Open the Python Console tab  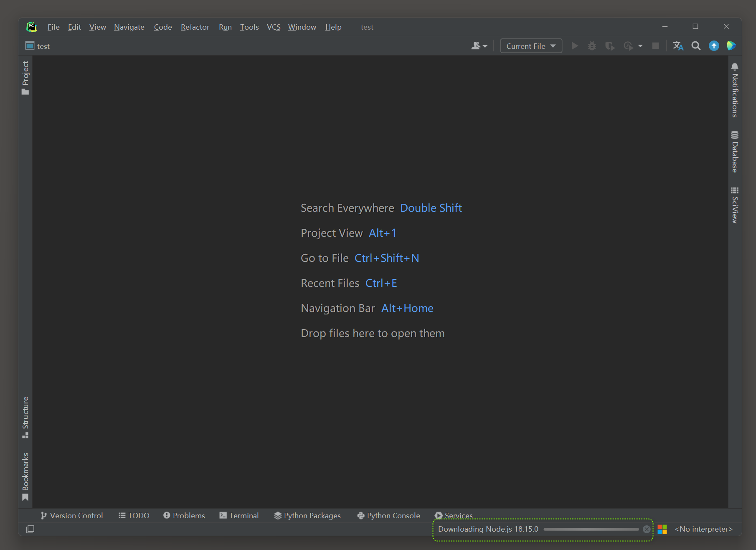coord(388,515)
